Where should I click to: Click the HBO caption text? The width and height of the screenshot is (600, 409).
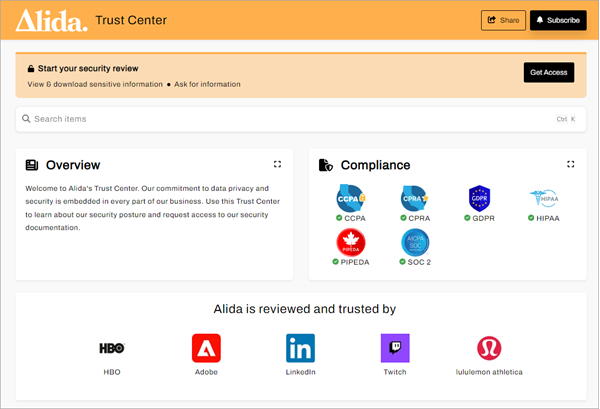point(112,372)
